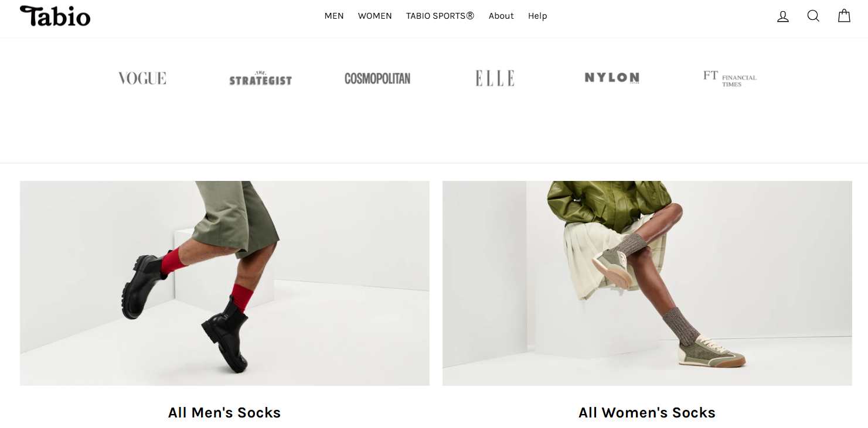Select the ELLE press logo
The image size is (868, 428).
(x=495, y=78)
